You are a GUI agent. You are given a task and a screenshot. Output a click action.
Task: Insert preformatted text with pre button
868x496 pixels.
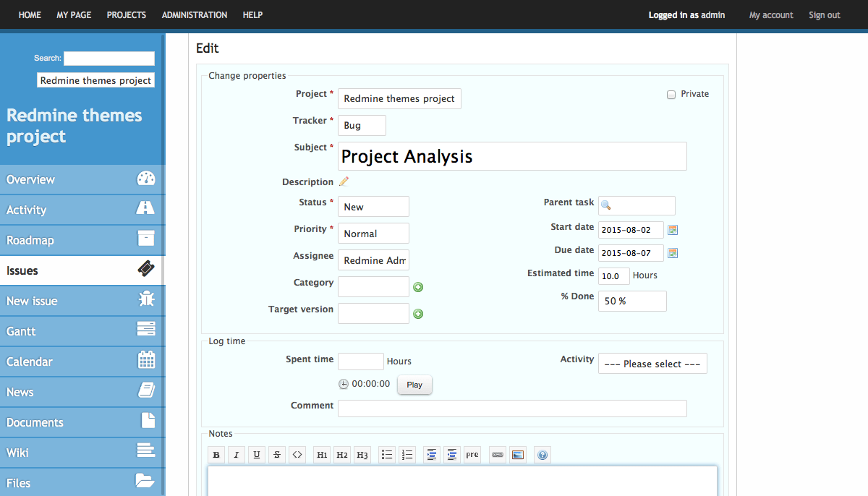[x=472, y=455]
